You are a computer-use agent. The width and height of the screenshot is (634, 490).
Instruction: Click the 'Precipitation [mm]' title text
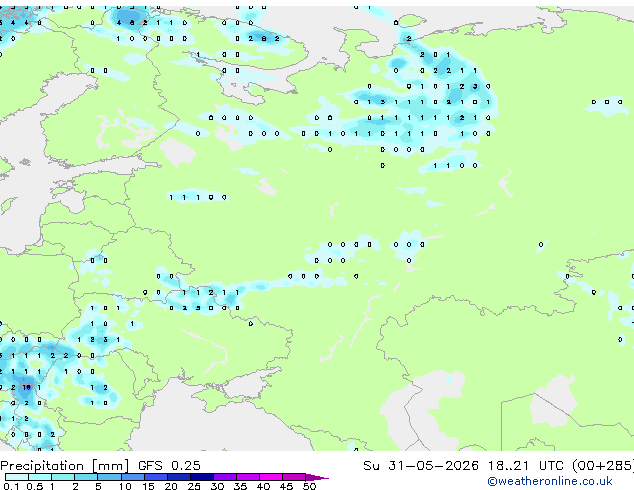tap(65, 466)
